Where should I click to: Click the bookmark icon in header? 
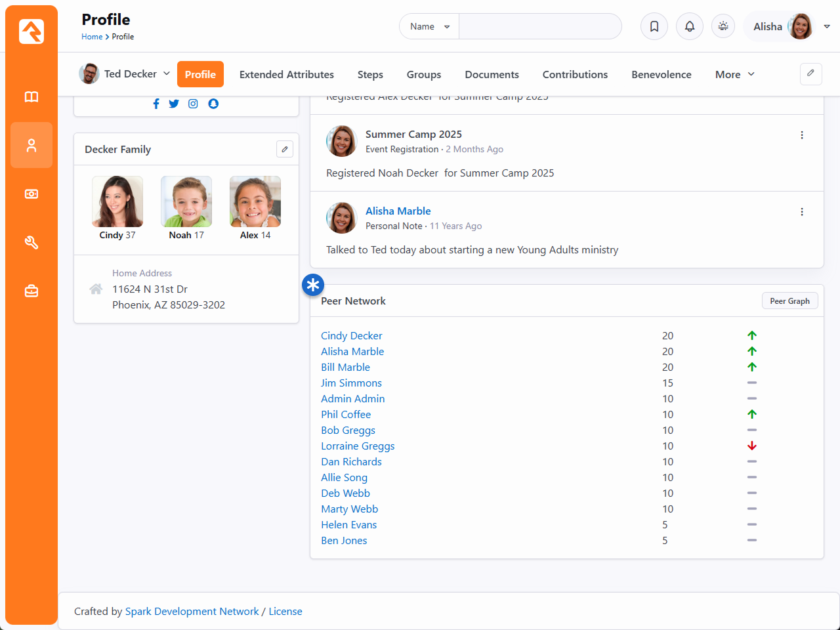click(x=654, y=26)
